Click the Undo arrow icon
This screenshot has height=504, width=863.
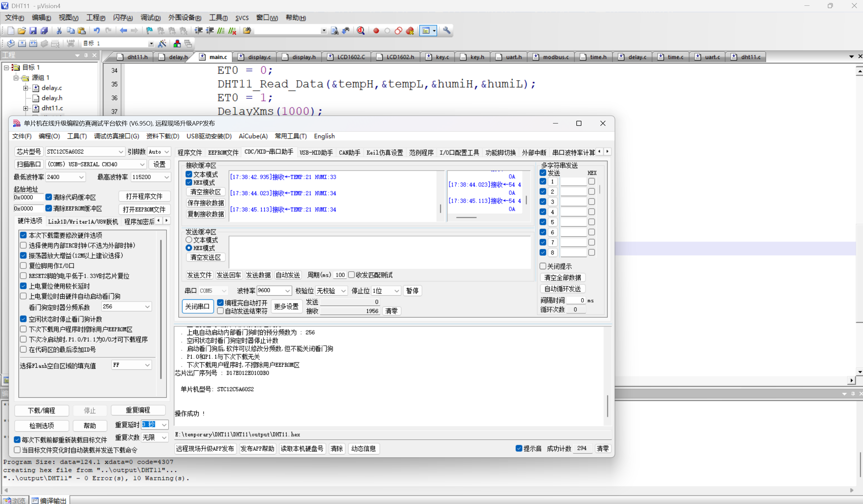(96, 31)
